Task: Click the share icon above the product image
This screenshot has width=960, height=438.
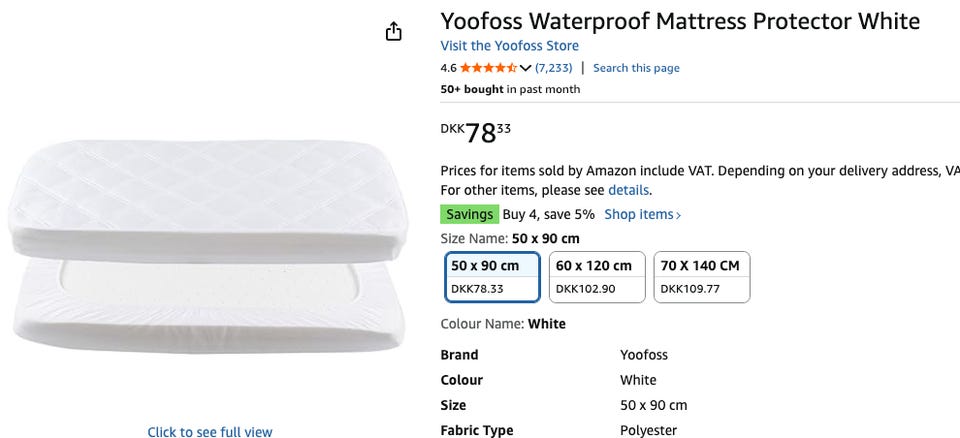Action: tap(394, 32)
